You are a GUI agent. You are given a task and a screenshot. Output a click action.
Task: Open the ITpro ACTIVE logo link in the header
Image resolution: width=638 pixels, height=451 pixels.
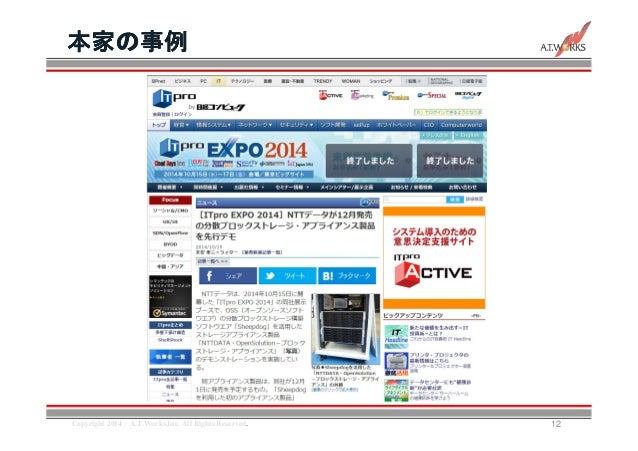pyautogui.click(x=330, y=95)
